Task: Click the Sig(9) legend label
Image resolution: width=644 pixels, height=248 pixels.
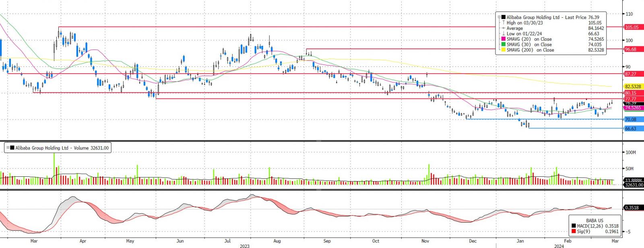Action: point(584,231)
